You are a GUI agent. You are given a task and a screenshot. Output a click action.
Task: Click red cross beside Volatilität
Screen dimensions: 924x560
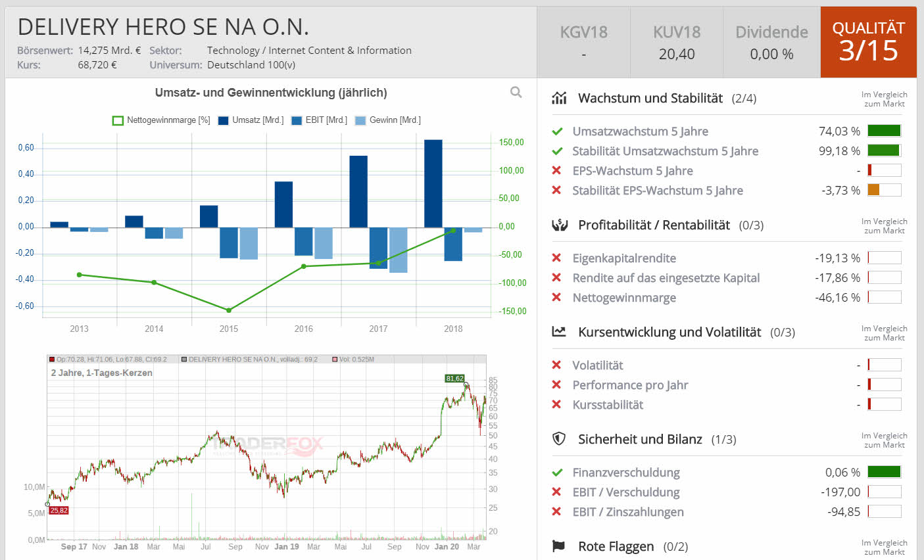point(556,365)
